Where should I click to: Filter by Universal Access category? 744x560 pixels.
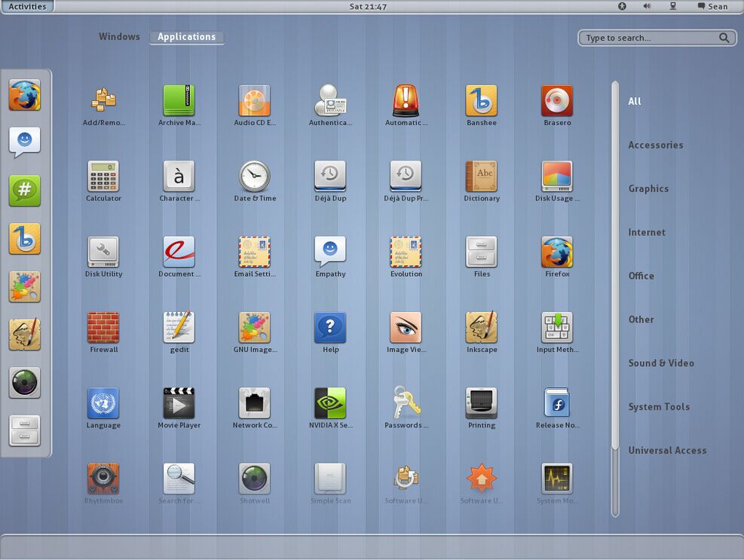[667, 451]
